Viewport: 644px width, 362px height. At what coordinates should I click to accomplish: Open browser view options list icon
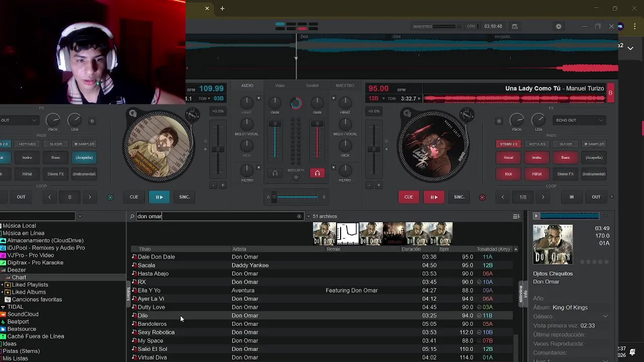click(516, 216)
